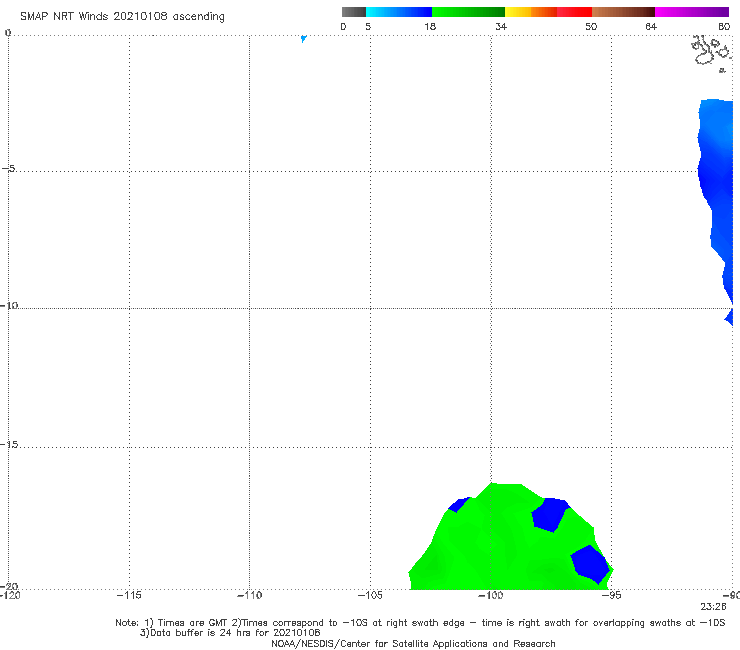
Task: Click the small blue patch near -101.5 longitude
Action: coord(458,505)
